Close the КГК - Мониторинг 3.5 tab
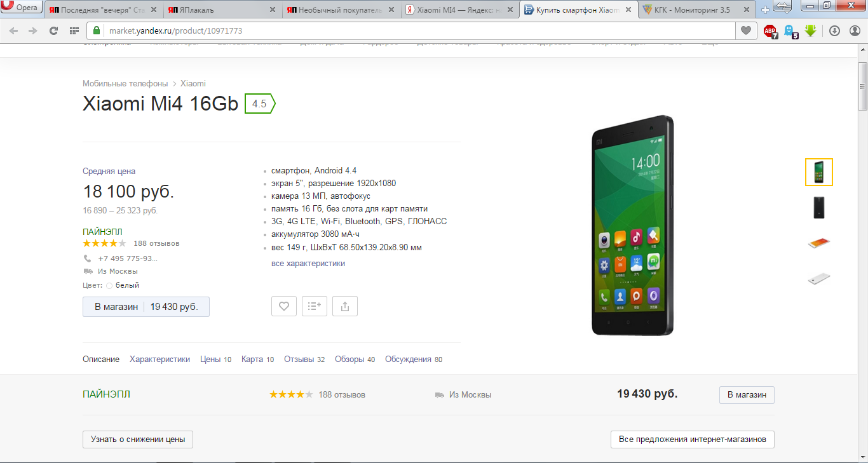The image size is (868, 463). click(x=748, y=10)
